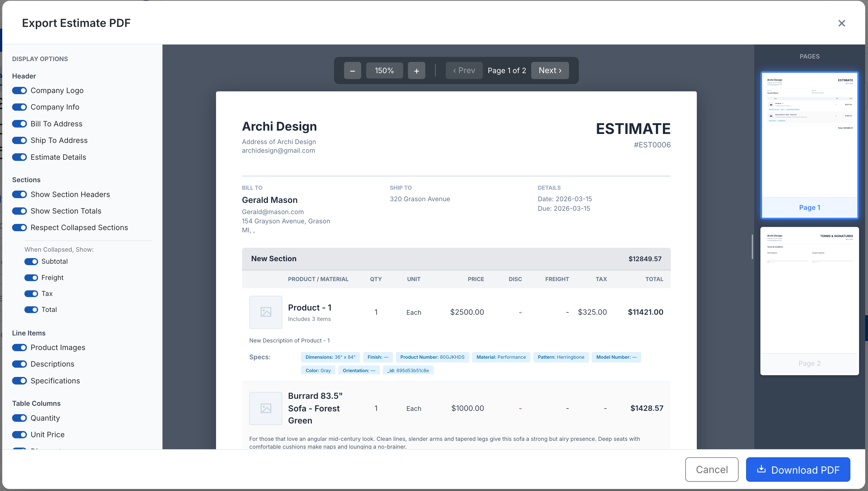Click the 'Date: 2026-03-15' detail
Image resolution: width=868 pixels, height=491 pixels.
tap(565, 199)
